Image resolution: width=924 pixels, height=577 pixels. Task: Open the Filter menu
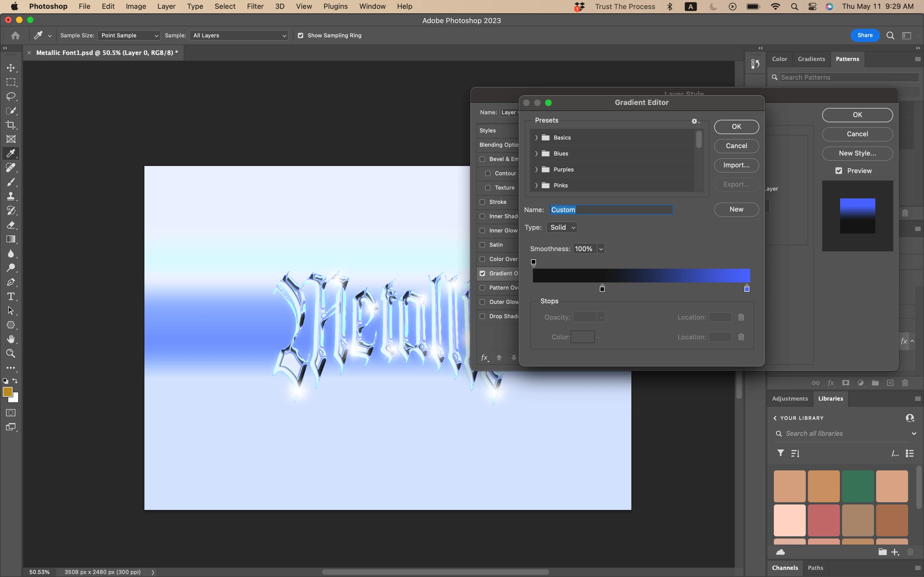pos(255,7)
